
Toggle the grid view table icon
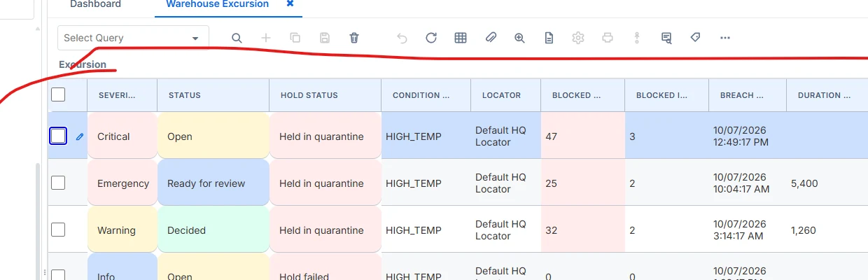461,38
